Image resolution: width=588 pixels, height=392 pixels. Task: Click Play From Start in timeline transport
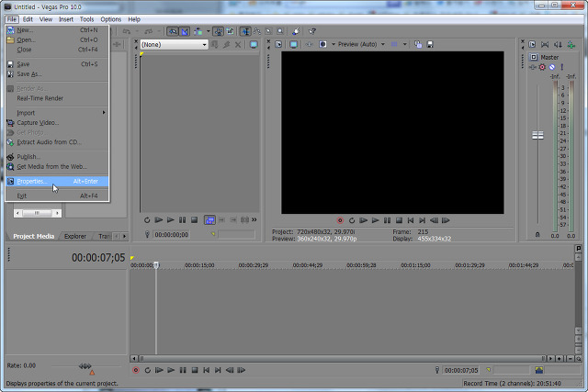(x=159, y=370)
